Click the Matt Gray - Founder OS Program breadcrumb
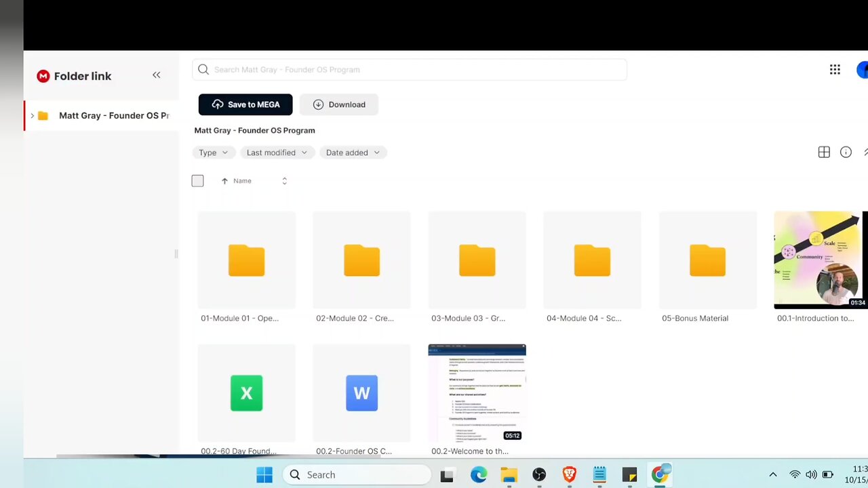This screenshot has height=488, width=868. click(x=254, y=130)
